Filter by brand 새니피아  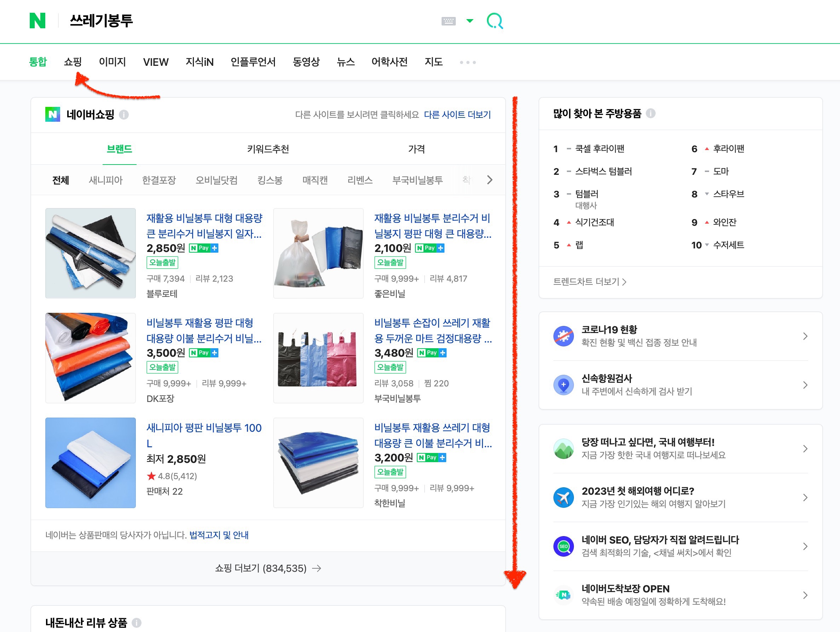[x=105, y=180]
